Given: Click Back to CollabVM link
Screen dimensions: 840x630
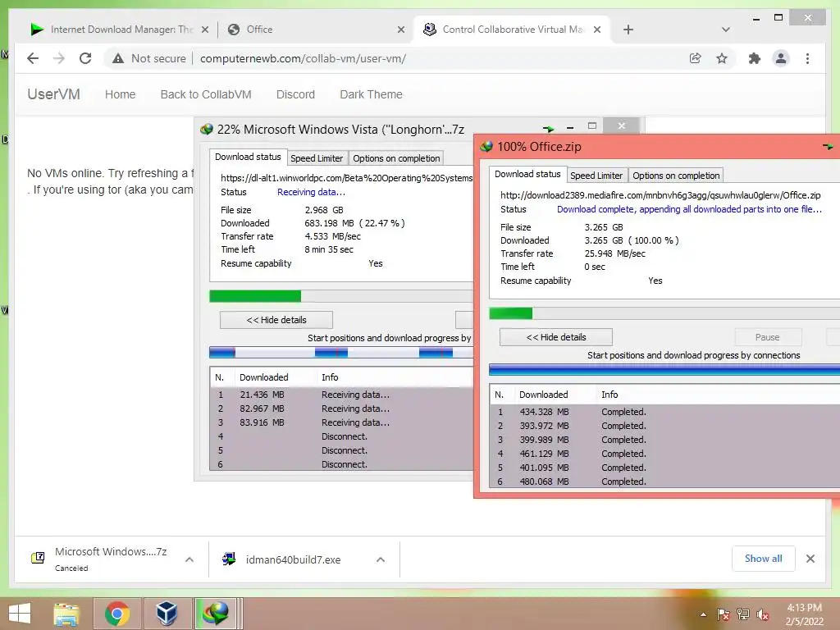Looking at the screenshot, I should coord(206,94).
